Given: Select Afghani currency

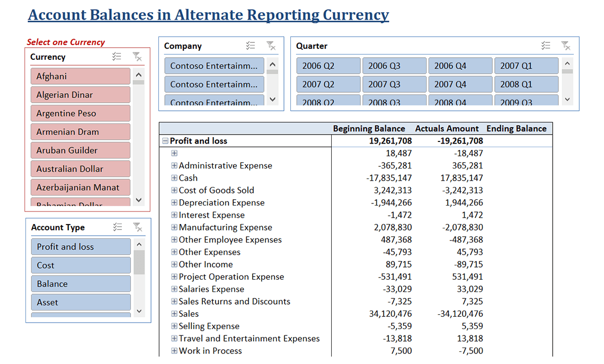Looking at the screenshot, I should point(81,76).
